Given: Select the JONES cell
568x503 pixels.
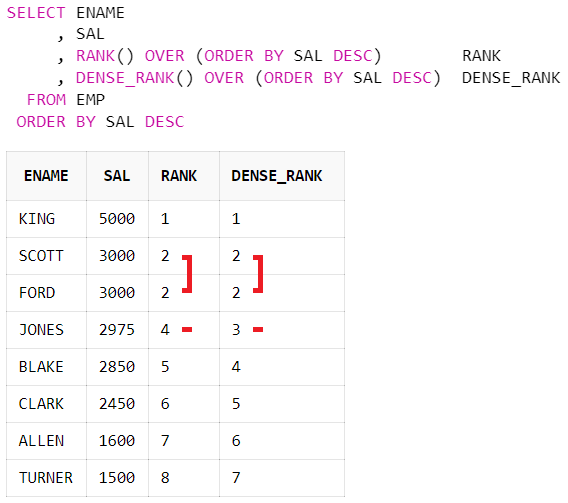Looking at the screenshot, I should pyautogui.click(x=46, y=330).
